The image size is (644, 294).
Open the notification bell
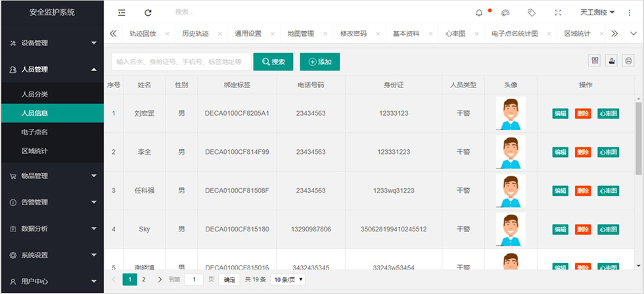[x=479, y=12]
